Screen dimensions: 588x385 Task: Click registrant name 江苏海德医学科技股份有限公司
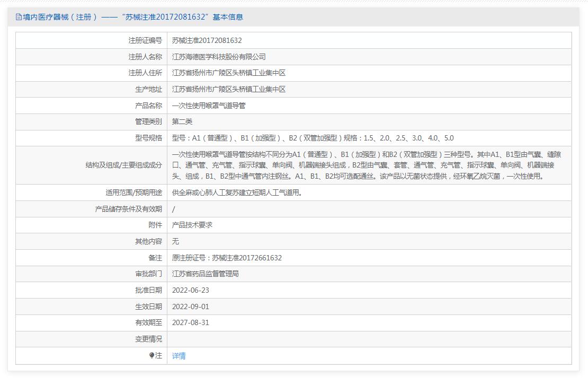pyautogui.click(x=219, y=57)
